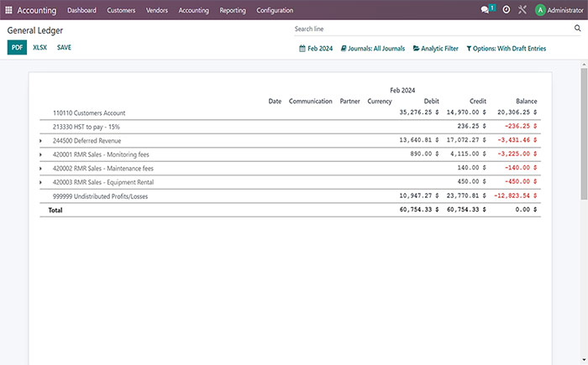Export report with the PDF button
The width and height of the screenshot is (588, 365).
(18, 47)
